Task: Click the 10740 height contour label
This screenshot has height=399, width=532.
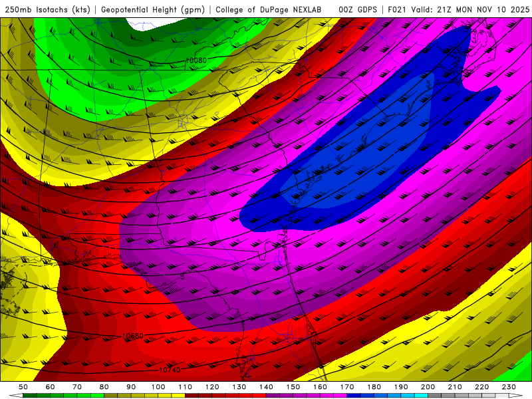Action: coord(170,370)
